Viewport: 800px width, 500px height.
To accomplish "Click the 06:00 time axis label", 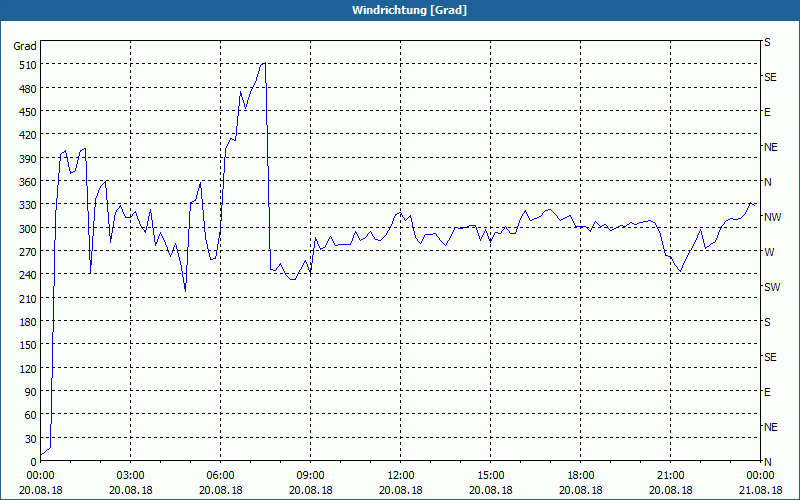I will [220, 476].
